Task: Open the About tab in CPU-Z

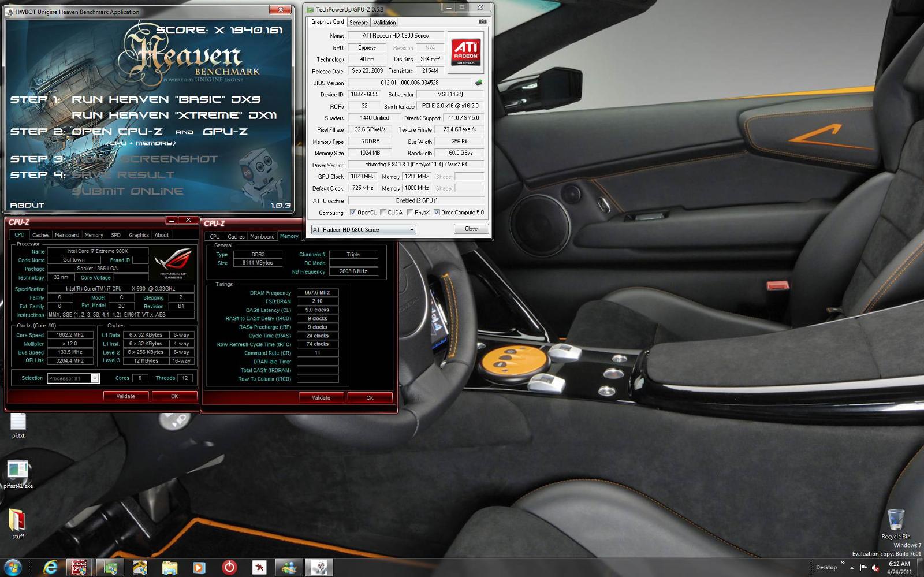Action: [x=162, y=235]
